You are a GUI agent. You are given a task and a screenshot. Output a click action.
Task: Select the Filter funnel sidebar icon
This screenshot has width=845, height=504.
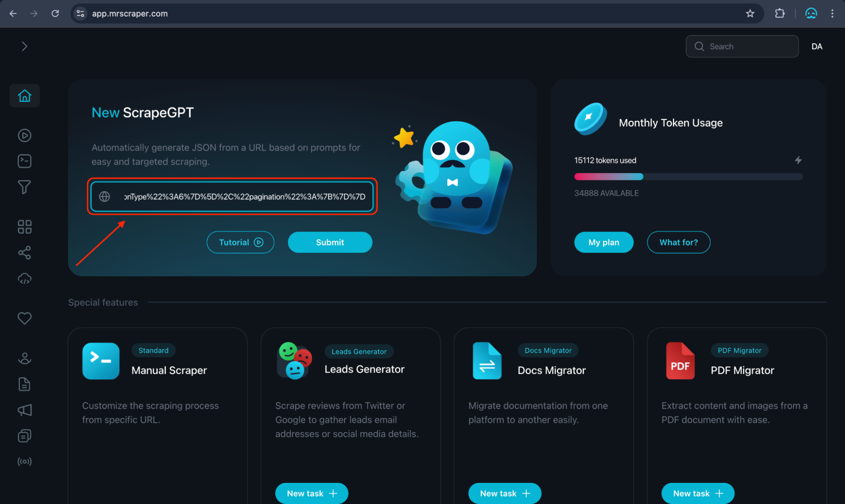click(24, 187)
